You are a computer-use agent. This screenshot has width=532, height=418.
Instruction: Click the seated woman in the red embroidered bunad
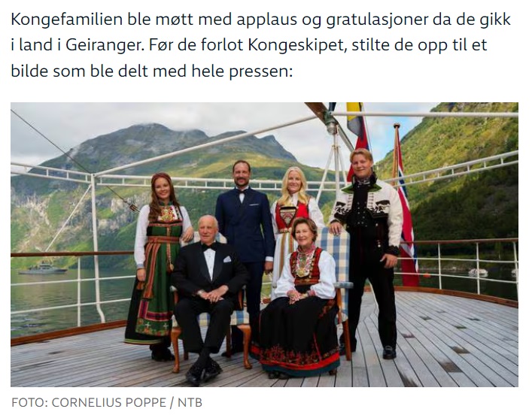coord(300,298)
